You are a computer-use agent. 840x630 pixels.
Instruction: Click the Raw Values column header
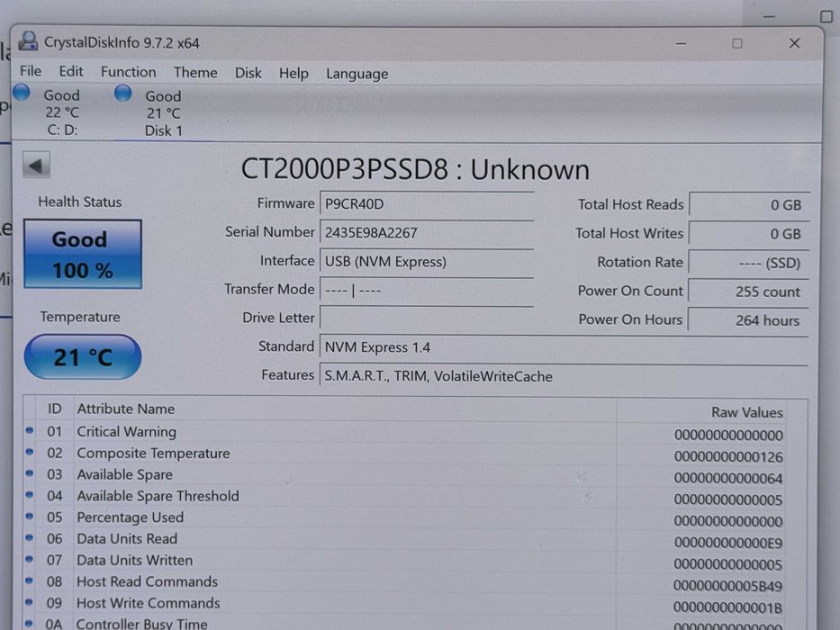pos(746,412)
